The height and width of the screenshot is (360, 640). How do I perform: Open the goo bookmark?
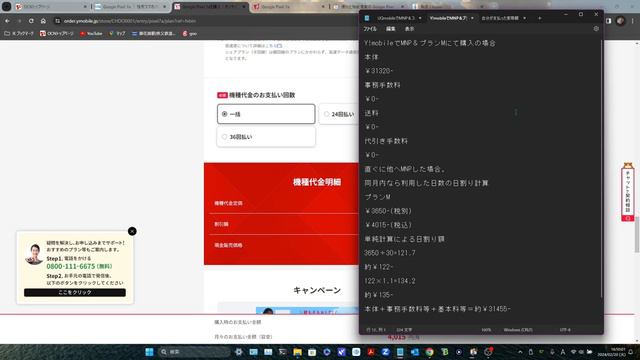point(189,33)
